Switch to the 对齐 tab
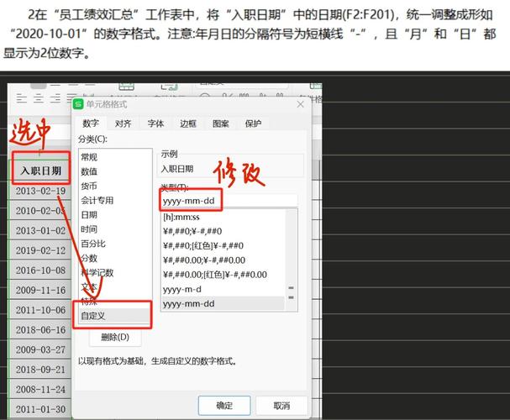The image size is (510, 420). point(123,123)
